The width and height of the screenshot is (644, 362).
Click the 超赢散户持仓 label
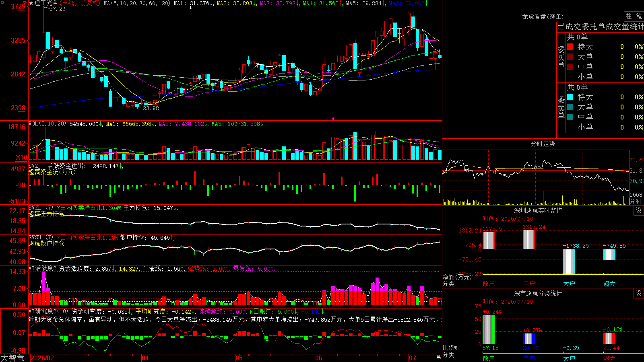coord(46,244)
